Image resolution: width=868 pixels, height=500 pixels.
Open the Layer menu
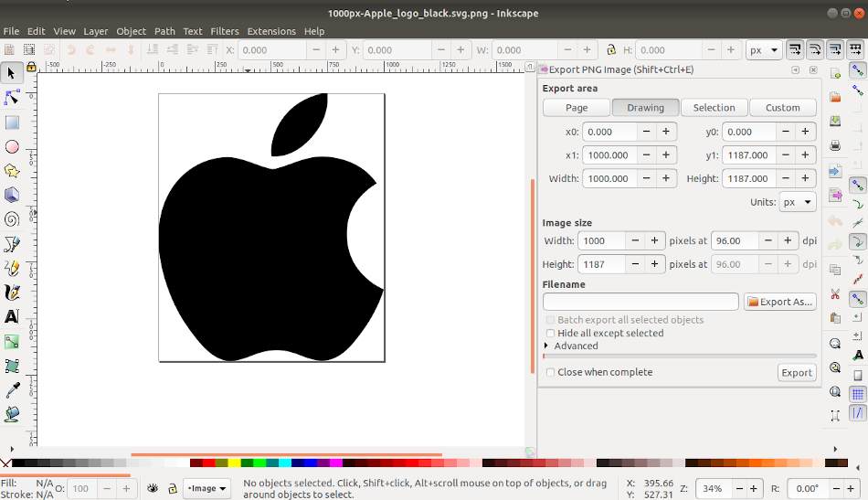pyautogui.click(x=95, y=31)
